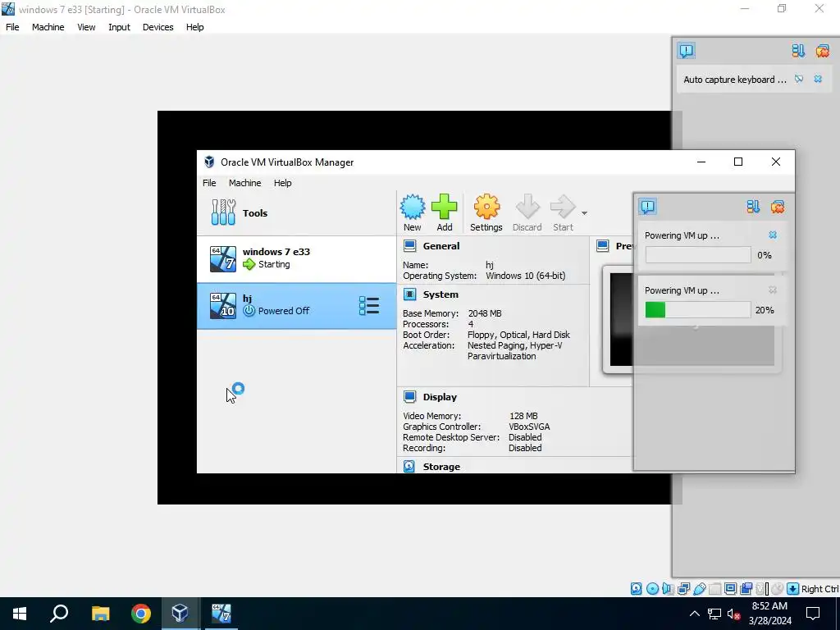Click sort notifications icon in outer VM panel
Image resolution: width=840 pixels, height=630 pixels.
(798, 51)
